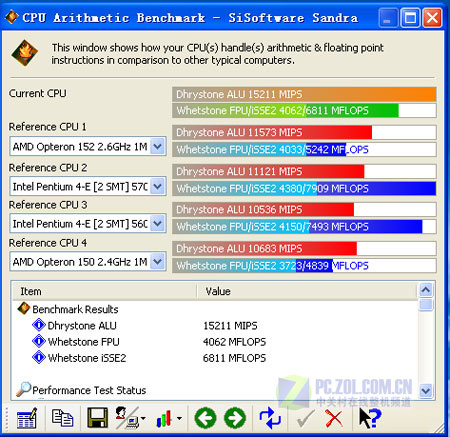Click the value 15211 MIPS

[230, 326]
